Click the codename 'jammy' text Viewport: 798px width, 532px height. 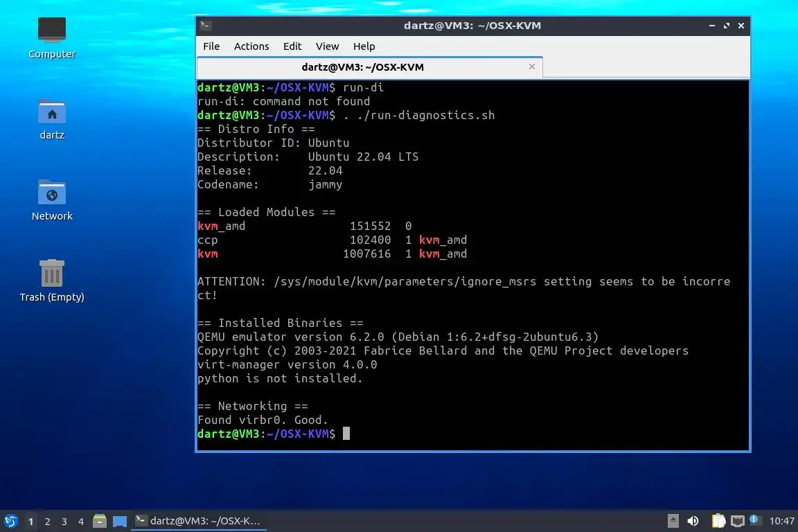(x=325, y=185)
